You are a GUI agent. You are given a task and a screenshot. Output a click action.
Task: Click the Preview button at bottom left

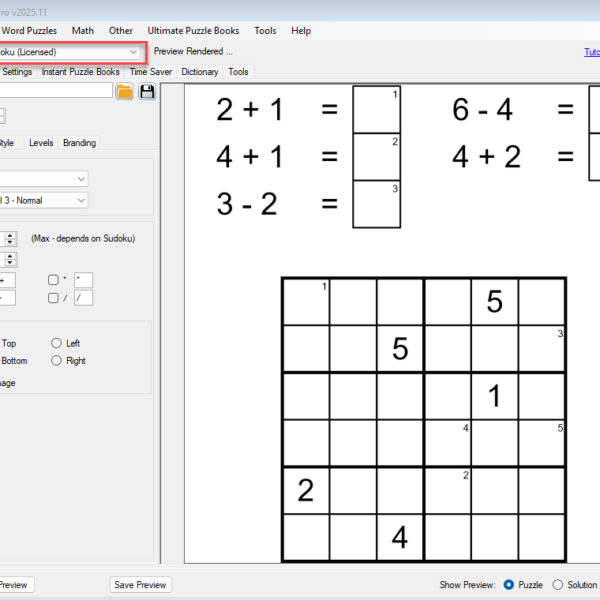coord(15,585)
